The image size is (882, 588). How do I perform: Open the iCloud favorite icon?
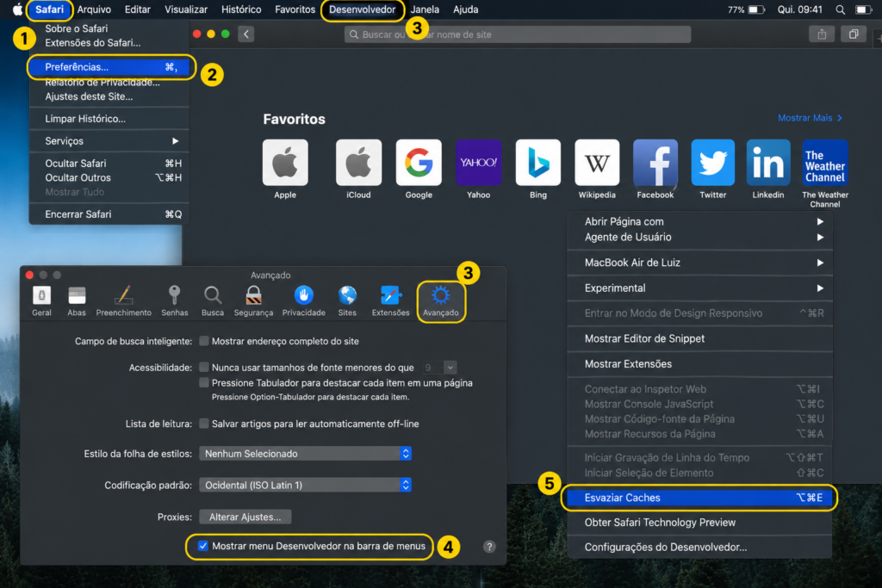[358, 163]
